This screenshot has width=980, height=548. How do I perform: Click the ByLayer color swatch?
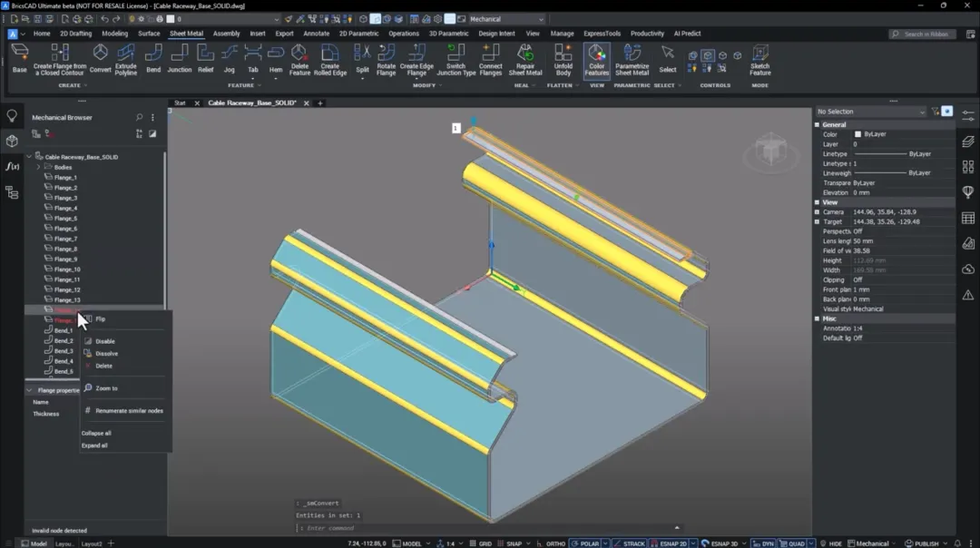click(857, 134)
